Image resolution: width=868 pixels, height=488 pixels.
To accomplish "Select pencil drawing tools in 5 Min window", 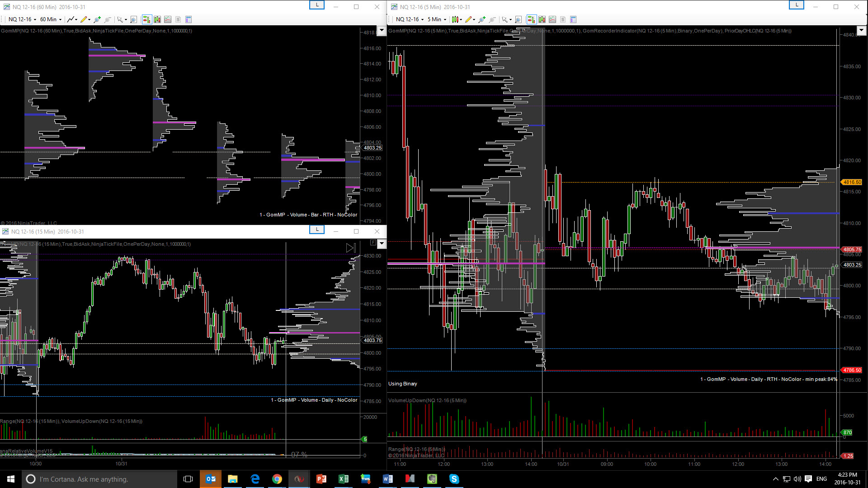I will [x=468, y=19].
